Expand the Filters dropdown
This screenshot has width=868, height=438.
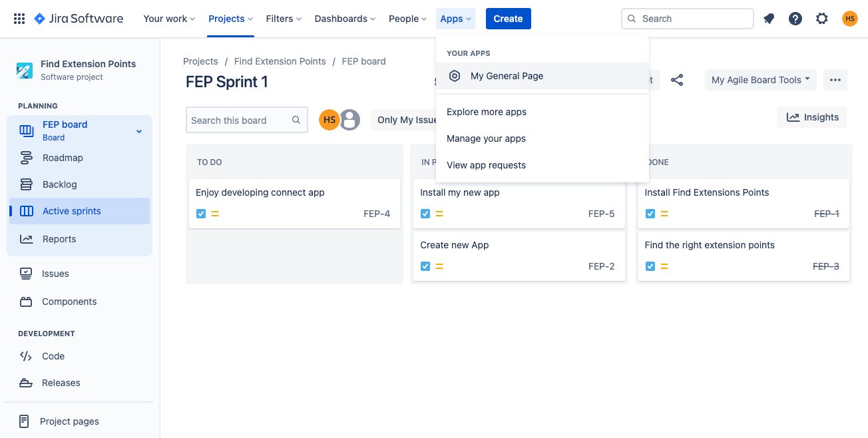pyautogui.click(x=284, y=19)
